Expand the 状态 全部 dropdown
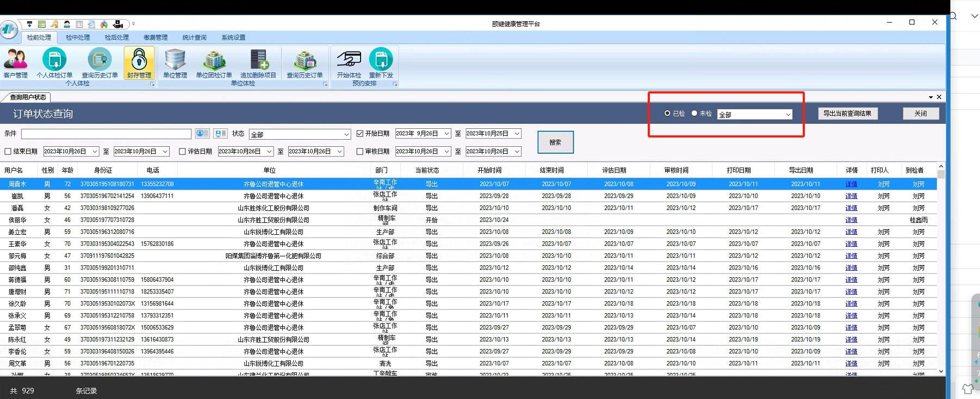Viewport: 980px width, 399px height. point(300,134)
